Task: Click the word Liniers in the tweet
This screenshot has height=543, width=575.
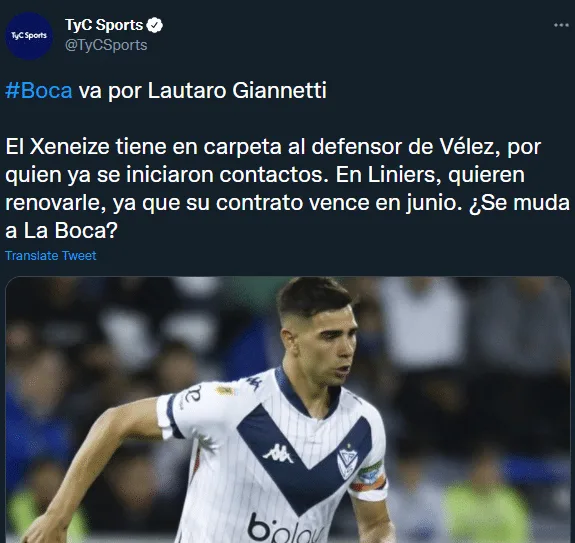Action: [404, 175]
